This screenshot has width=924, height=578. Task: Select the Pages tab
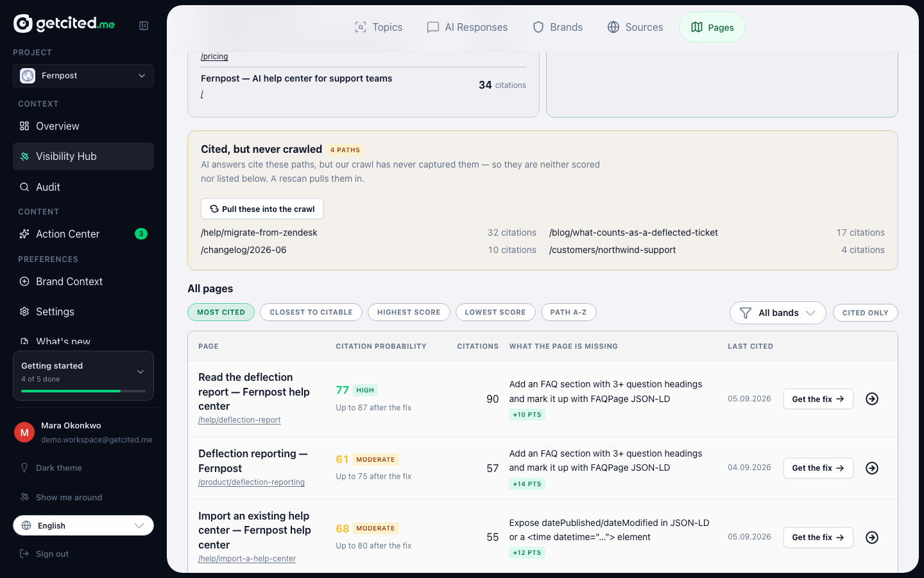(712, 28)
